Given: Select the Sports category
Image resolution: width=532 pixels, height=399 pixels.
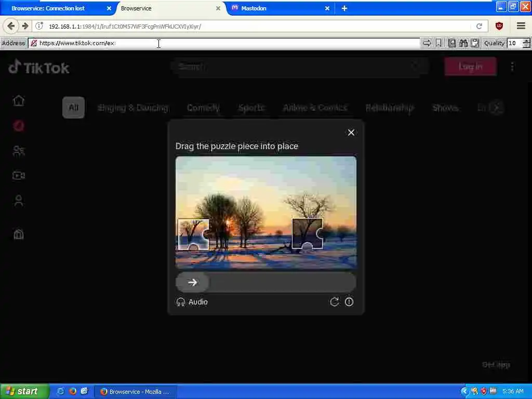Looking at the screenshot, I should click(x=251, y=108).
